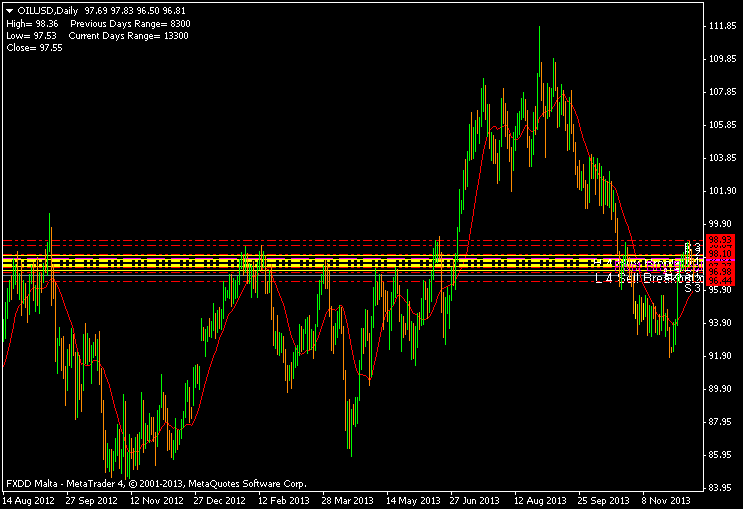Select the Low= 97.53 label
The image size is (743, 509).
pyautogui.click(x=32, y=35)
